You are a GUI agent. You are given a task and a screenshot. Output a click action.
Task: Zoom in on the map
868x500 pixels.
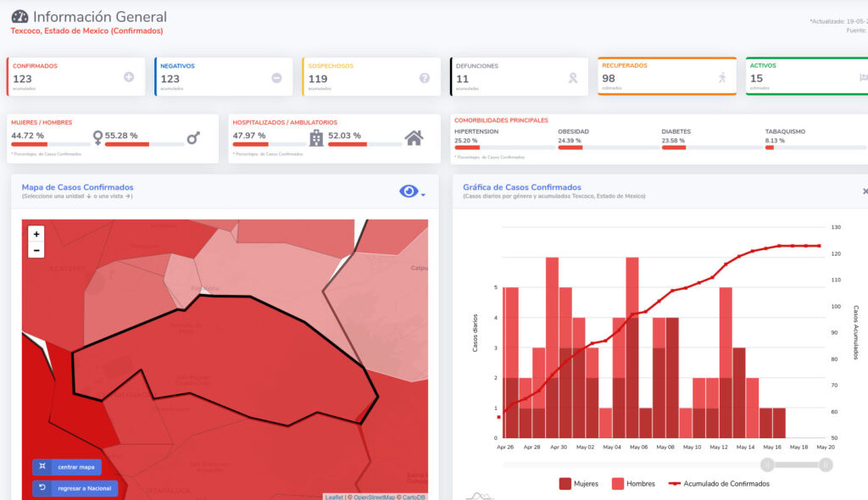[36, 234]
